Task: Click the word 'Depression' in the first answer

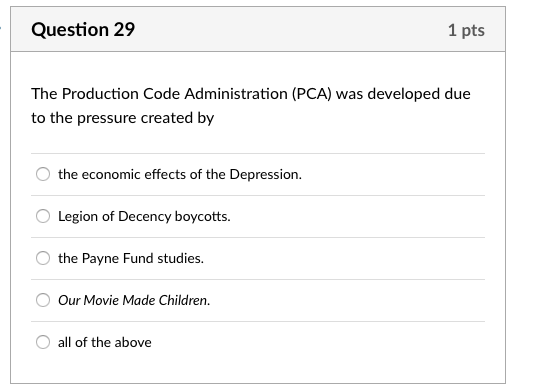Action: point(265,175)
